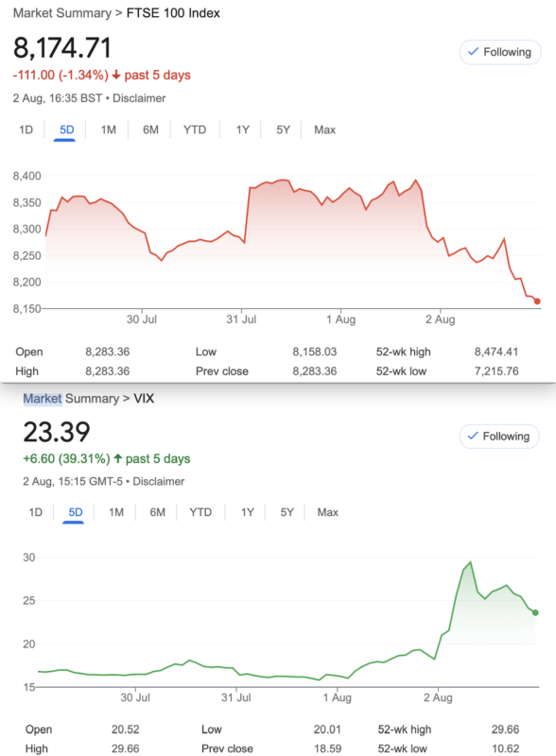Toggle the Following button for VIX

(x=499, y=437)
